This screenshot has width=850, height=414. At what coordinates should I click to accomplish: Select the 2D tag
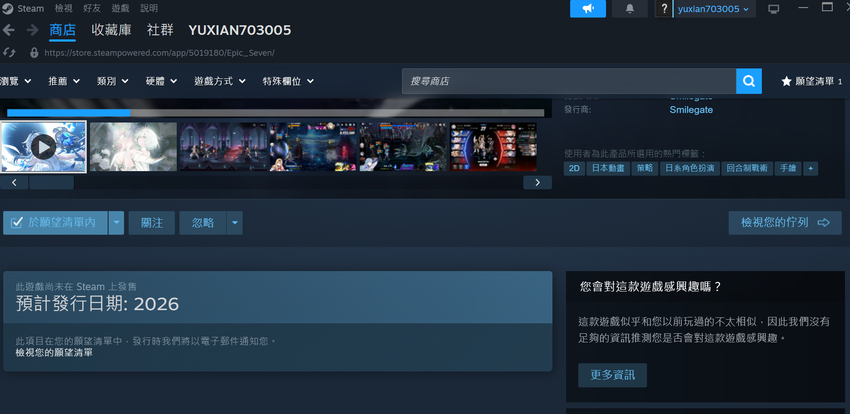point(574,169)
